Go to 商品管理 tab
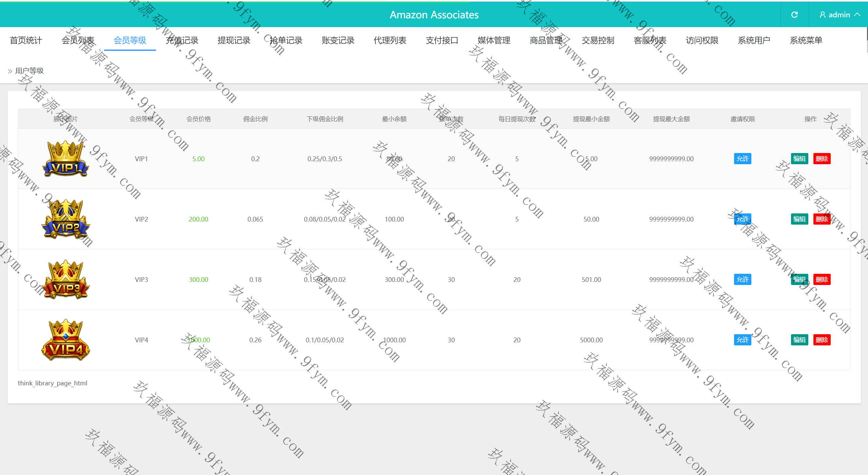This screenshot has width=868, height=475. point(546,40)
